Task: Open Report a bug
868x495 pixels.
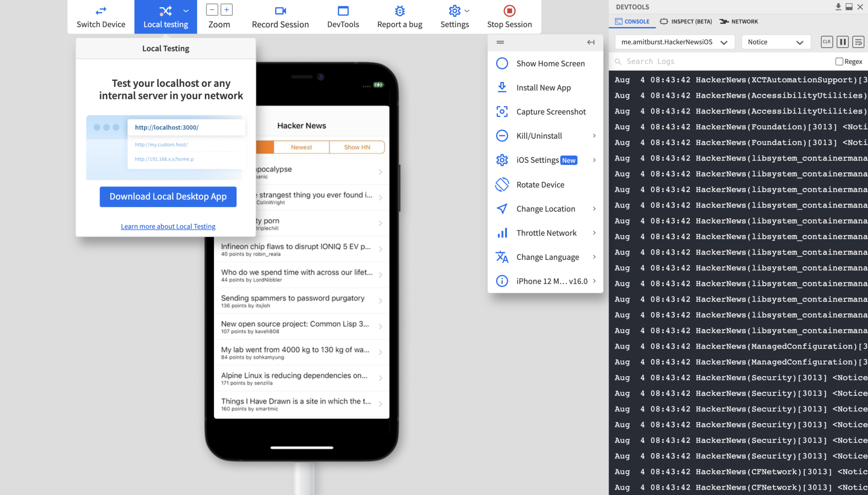Action: [400, 17]
